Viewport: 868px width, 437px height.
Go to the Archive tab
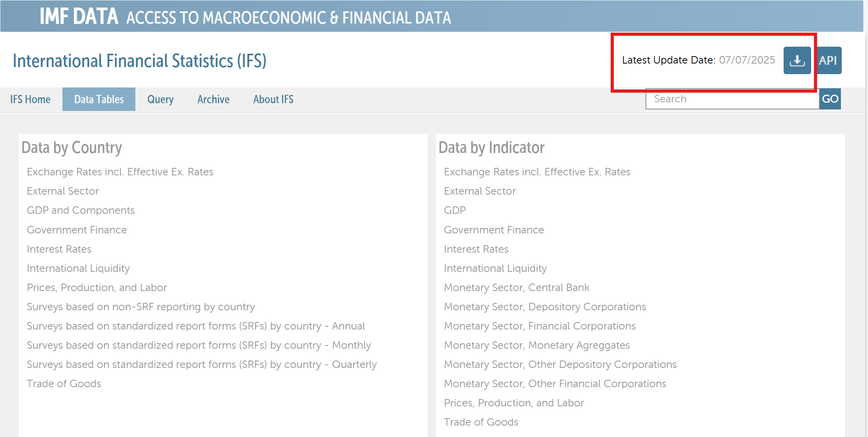(213, 99)
